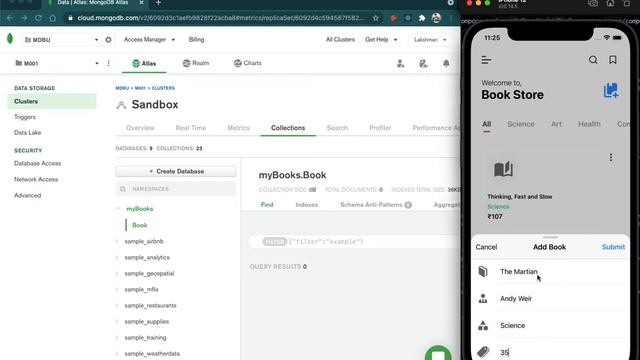Open a new browser tab
Screen dimensions: 640x360
[158, 3]
